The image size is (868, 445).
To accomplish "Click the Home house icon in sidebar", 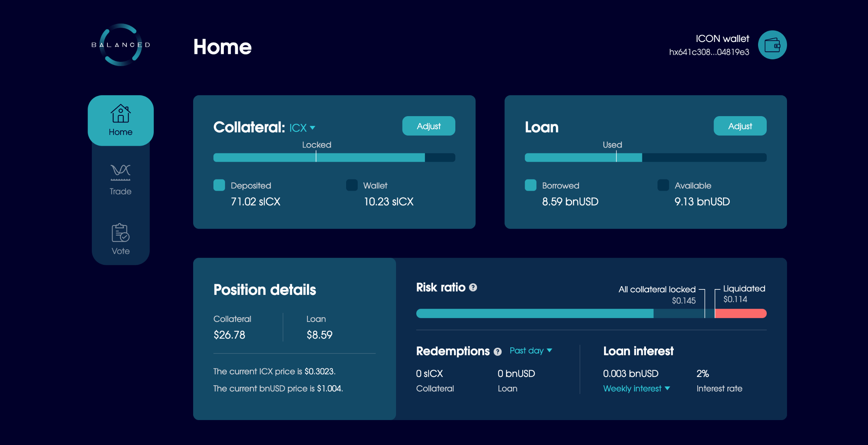I will pyautogui.click(x=120, y=113).
